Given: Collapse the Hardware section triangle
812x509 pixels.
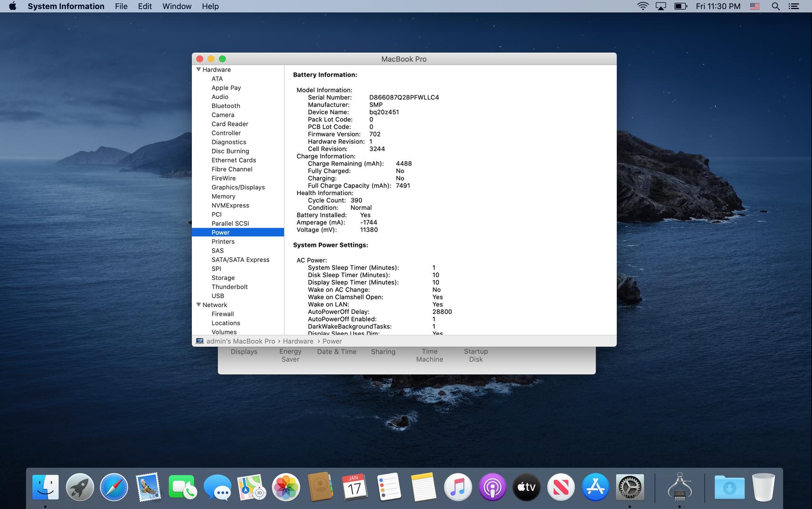Looking at the screenshot, I should point(199,69).
